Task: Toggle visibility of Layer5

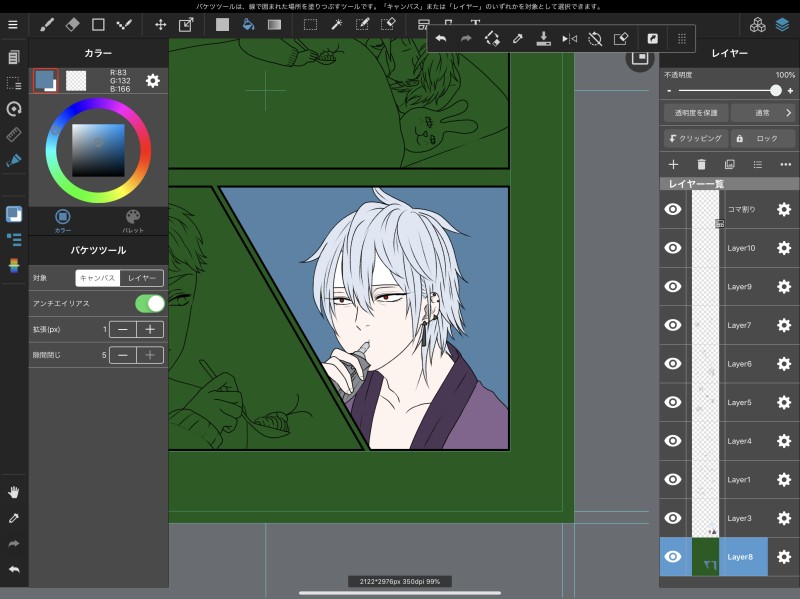Action: [x=673, y=402]
